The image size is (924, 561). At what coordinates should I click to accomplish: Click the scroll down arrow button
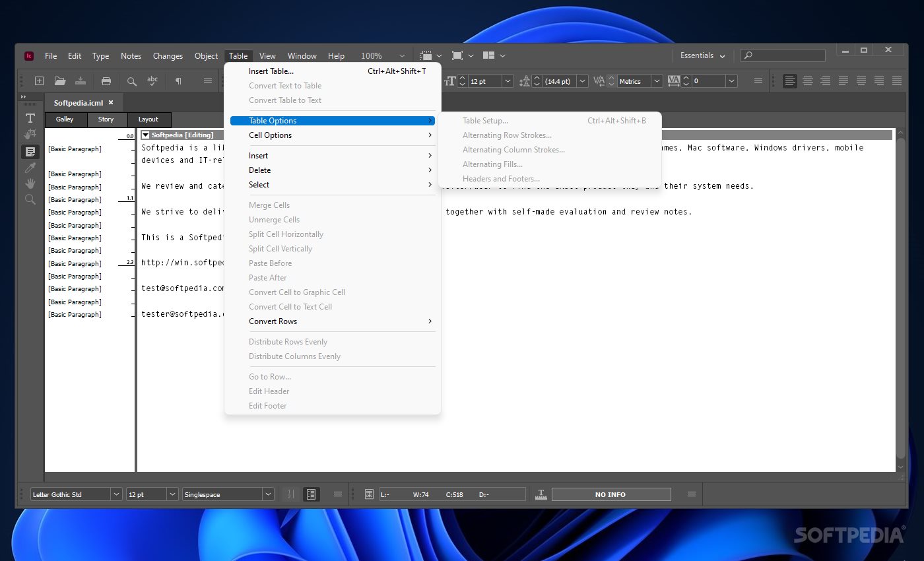pos(902,467)
